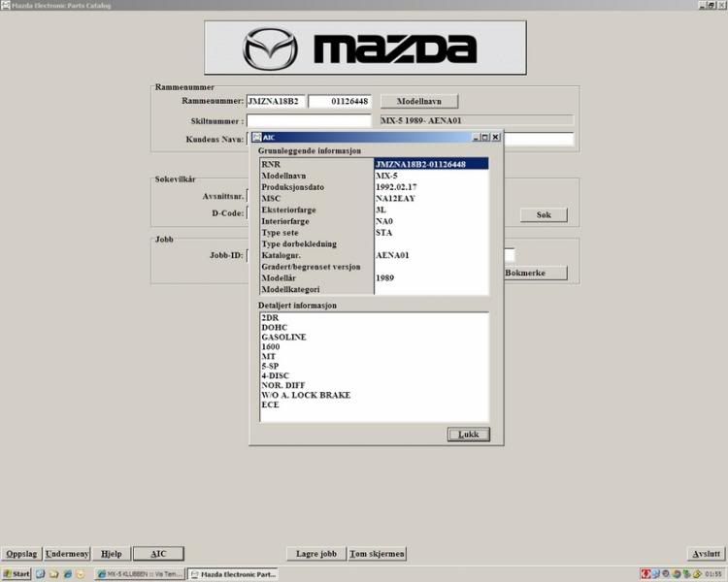Viewport: 728px width, 582px height.
Task: Click the AIC dialog title bar icon
Action: click(257, 138)
